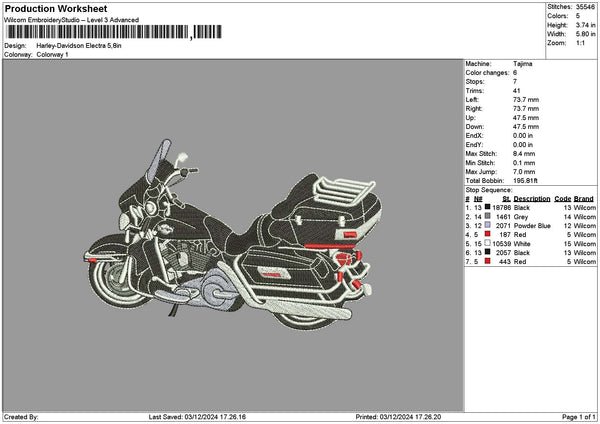
Task: Click the Harley-Davidson motorcycle embroidery preview
Action: pos(233,234)
